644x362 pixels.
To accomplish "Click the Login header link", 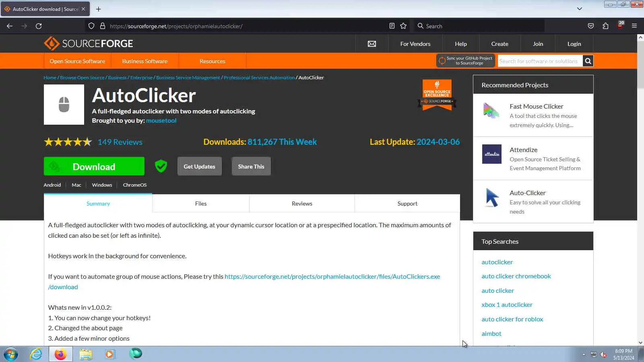I will (x=574, y=44).
